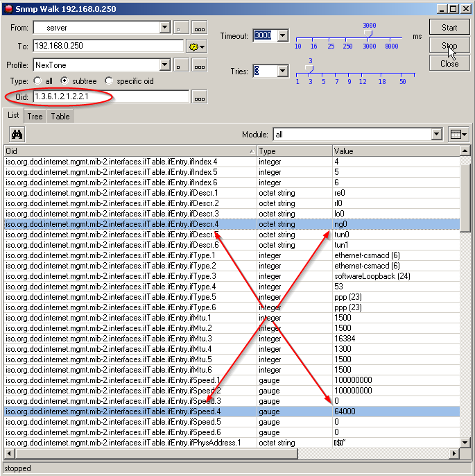Click the value 64000
The image size is (475, 476).
click(x=345, y=411)
